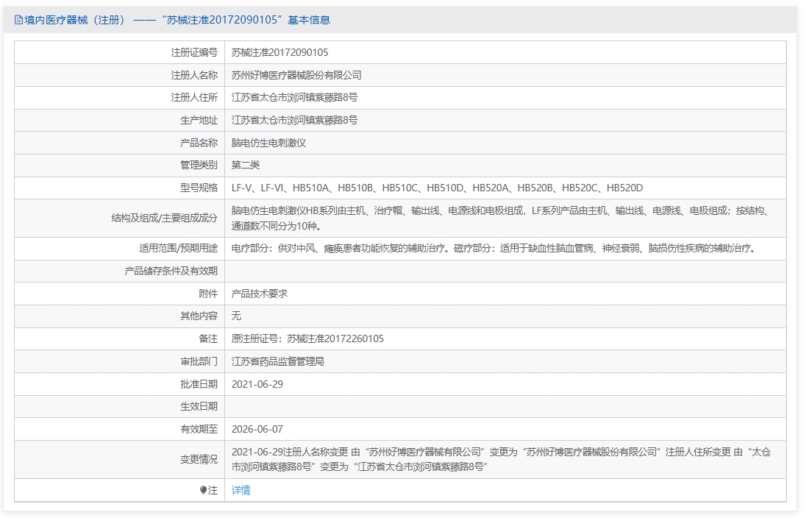The image size is (812, 518).
Task: Click the 批准日期 label
Action: 199,384
